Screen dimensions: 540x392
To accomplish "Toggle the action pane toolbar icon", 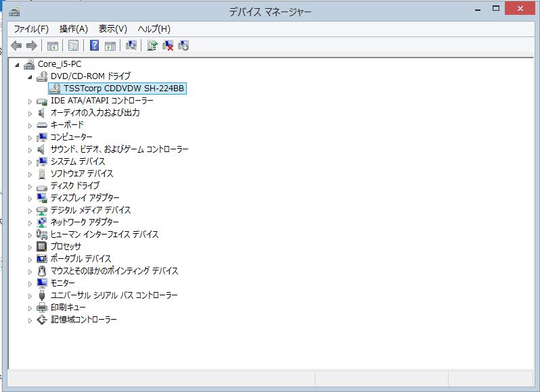I will point(110,45).
